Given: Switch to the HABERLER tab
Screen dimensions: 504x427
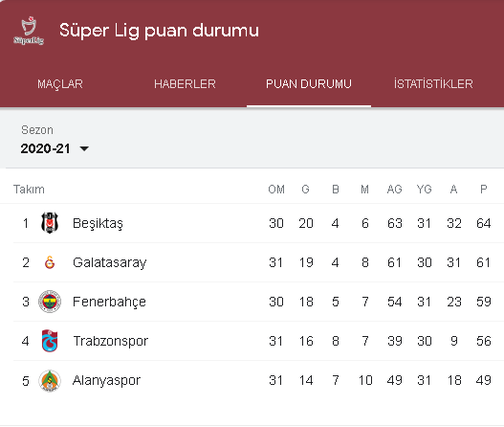Looking at the screenshot, I should coord(185,84).
